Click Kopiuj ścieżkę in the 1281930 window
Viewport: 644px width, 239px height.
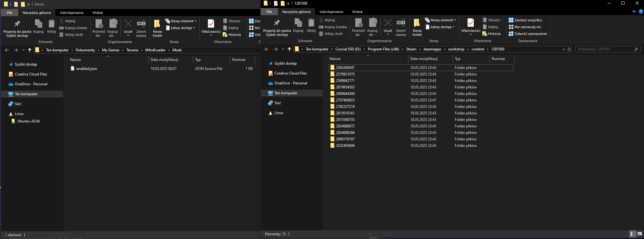pyautogui.click(x=333, y=27)
